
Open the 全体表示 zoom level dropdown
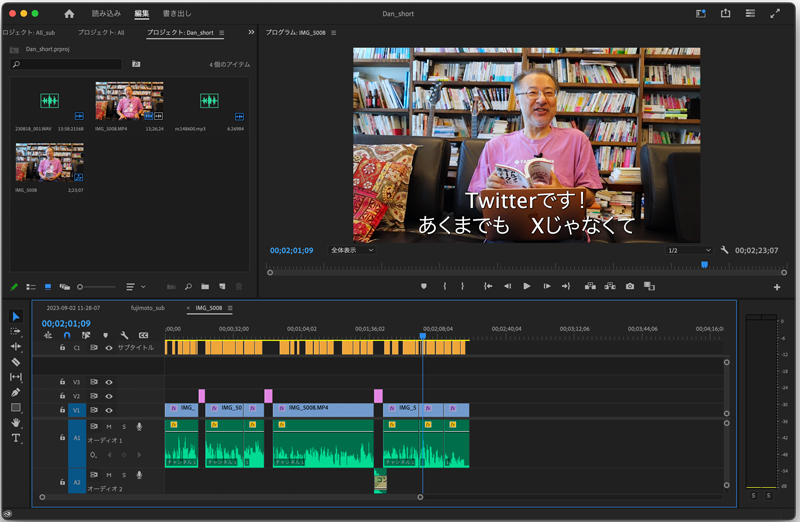(352, 250)
